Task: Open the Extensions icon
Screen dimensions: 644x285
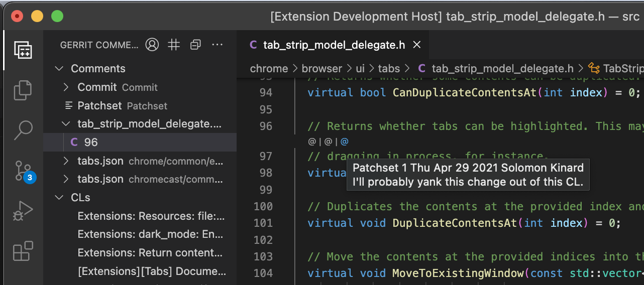Action: click(x=23, y=251)
